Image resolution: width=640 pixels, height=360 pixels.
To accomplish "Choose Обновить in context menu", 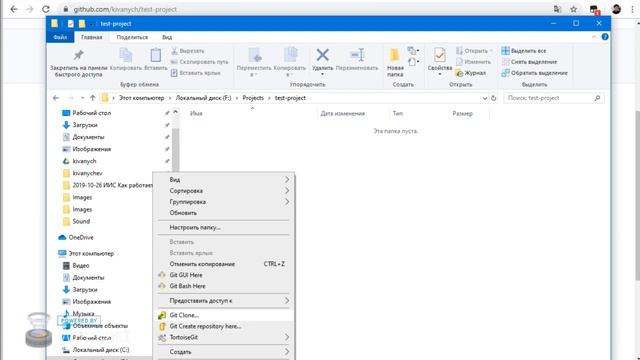I will click(x=224, y=213).
